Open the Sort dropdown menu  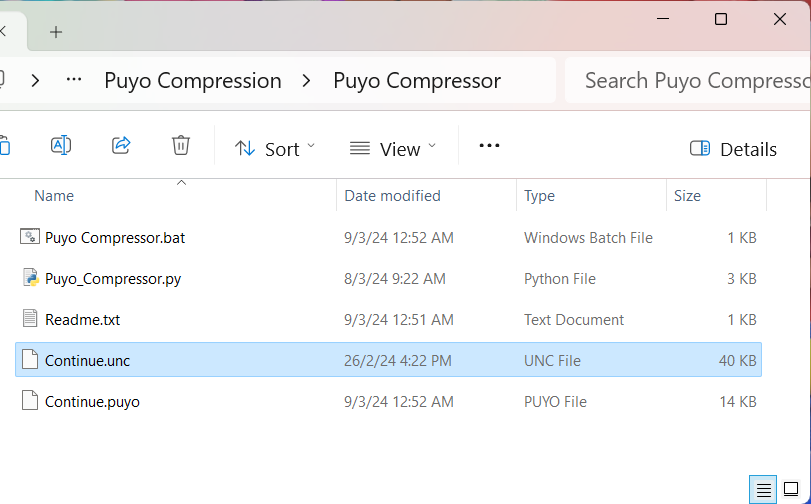pos(275,149)
